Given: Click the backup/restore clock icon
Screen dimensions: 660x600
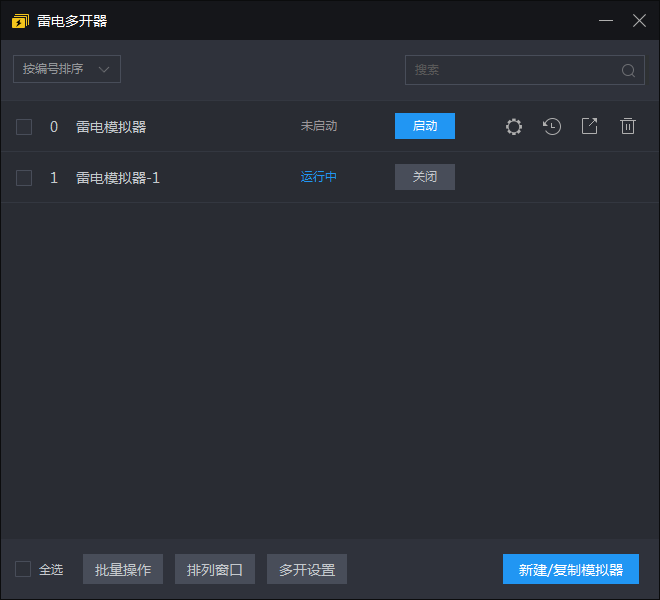Looking at the screenshot, I should 552,127.
